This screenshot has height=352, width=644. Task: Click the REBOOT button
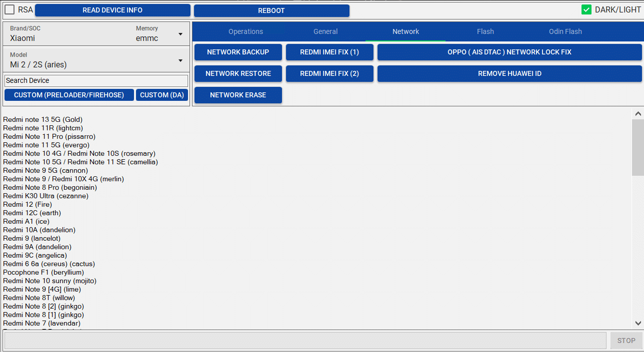click(x=271, y=10)
